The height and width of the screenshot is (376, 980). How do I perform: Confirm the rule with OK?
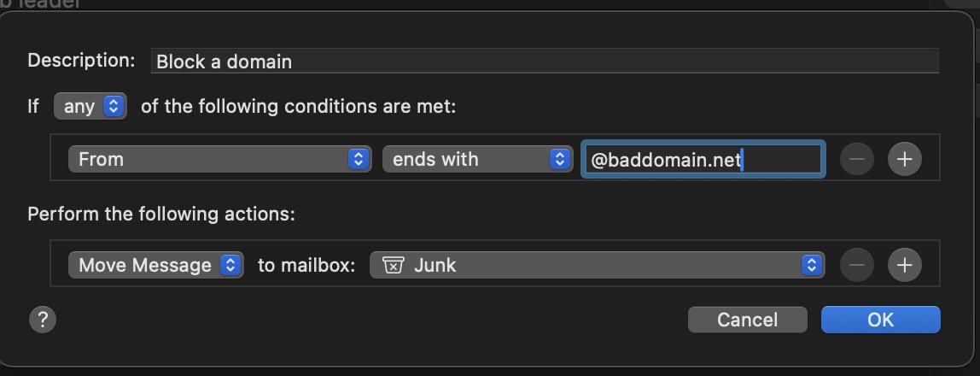(880, 320)
